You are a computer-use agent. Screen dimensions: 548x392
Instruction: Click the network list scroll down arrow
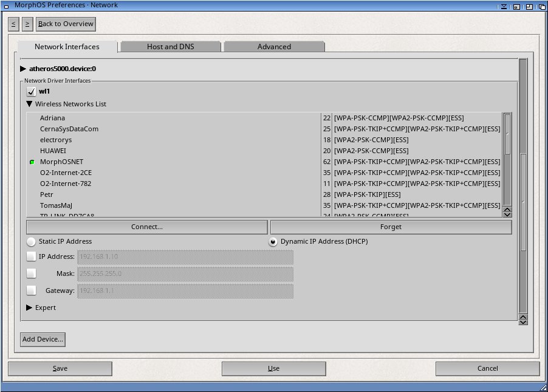tap(508, 214)
